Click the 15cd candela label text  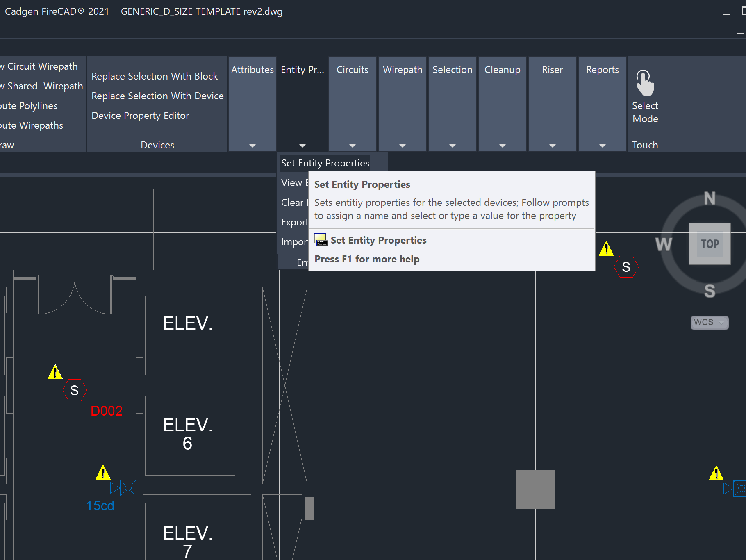(x=100, y=506)
